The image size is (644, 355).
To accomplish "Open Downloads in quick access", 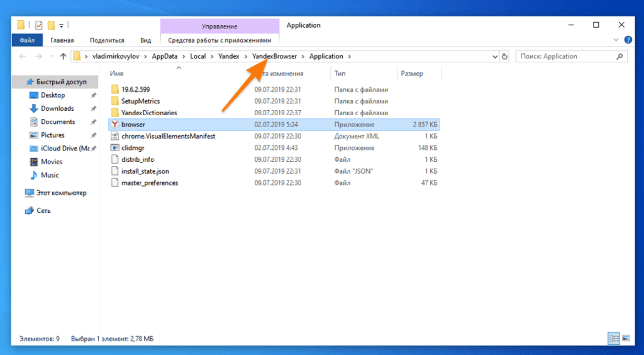I will click(x=57, y=108).
